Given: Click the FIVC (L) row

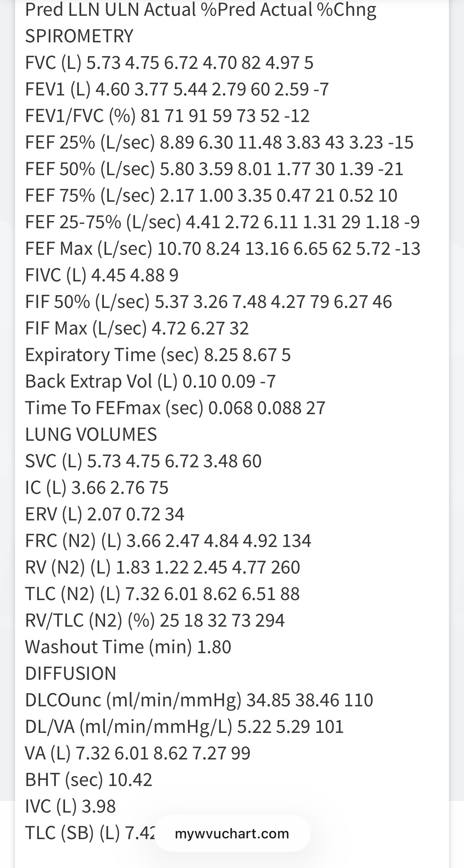Looking at the screenshot, I should (x=102, y=275).
